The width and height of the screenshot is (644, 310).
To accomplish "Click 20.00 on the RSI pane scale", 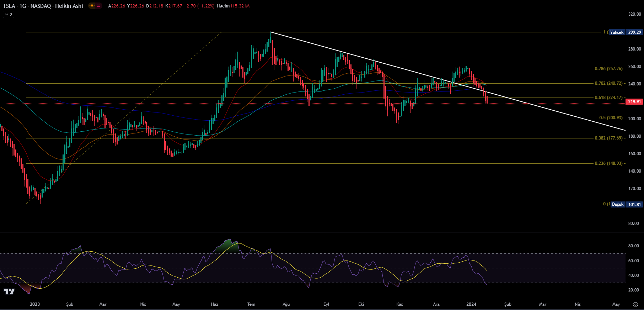I will point(633,290).
